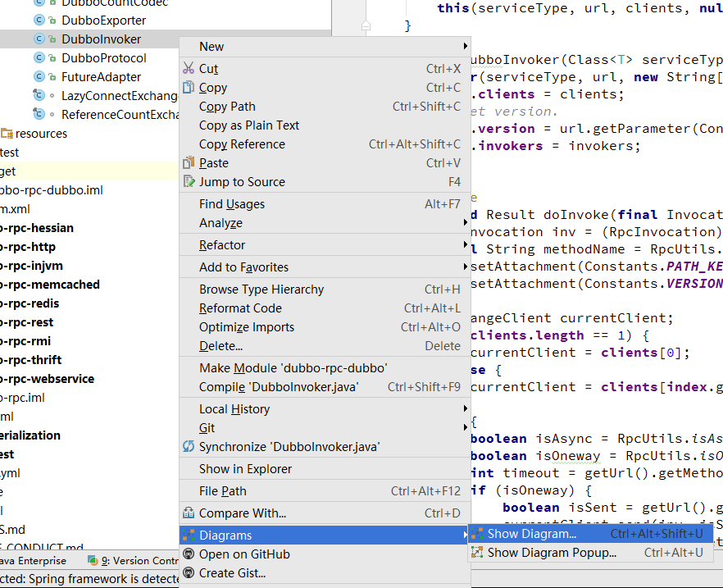
Task: Open the resources folder in the tree
Action: coord(41,134)
